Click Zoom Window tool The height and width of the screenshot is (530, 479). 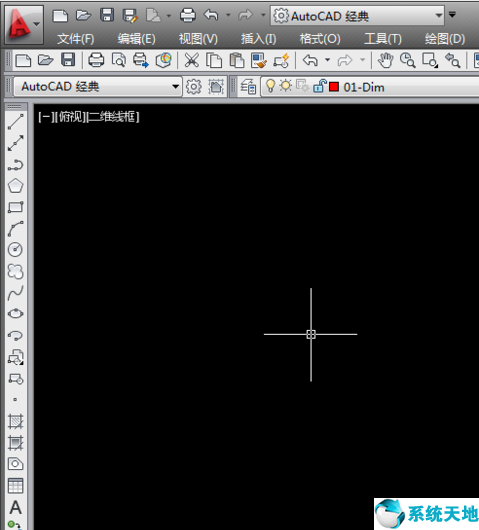(430, 61)
